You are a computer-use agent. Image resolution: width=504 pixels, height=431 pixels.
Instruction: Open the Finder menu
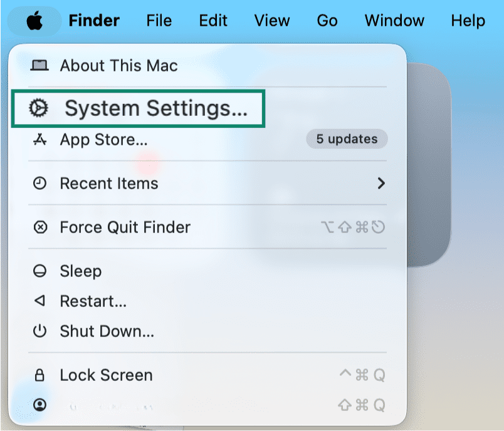(94, 21)
